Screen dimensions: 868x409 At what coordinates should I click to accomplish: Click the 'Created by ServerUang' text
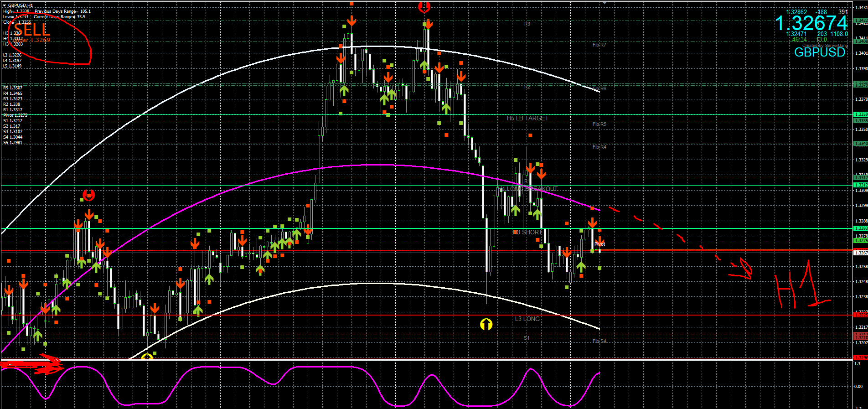825,46
